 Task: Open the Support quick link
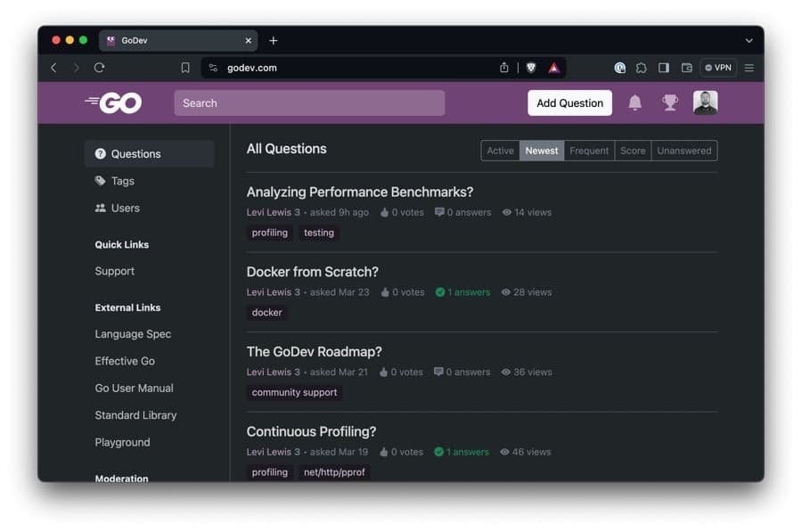tap(115, 271)
